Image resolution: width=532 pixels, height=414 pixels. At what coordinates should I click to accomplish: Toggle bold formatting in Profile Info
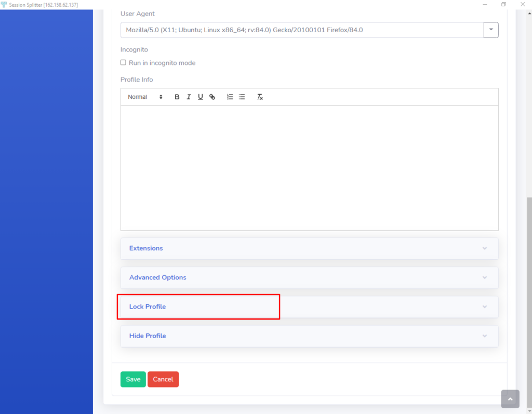(x=177, y=97)
